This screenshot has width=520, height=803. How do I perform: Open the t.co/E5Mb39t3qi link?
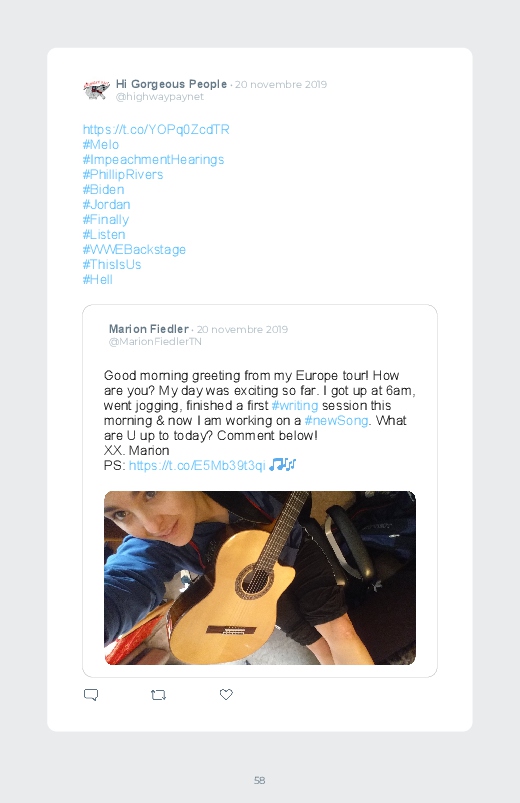[197, 465]
